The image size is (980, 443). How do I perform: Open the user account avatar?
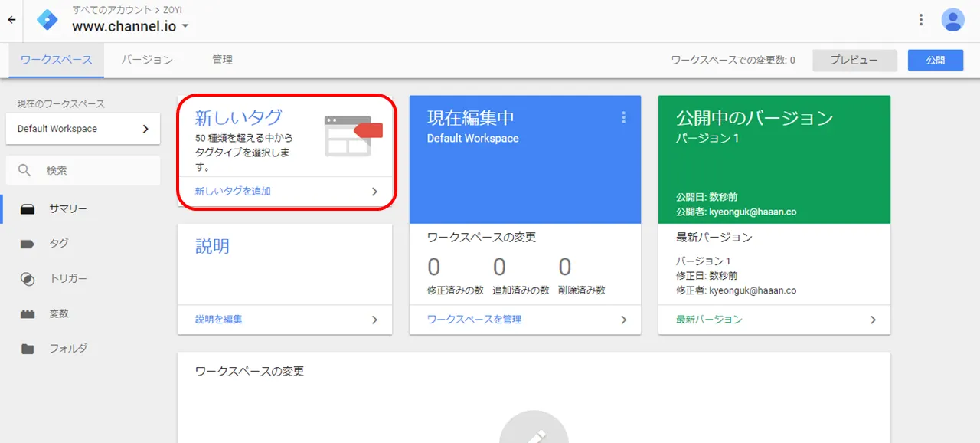pos(953,20)
